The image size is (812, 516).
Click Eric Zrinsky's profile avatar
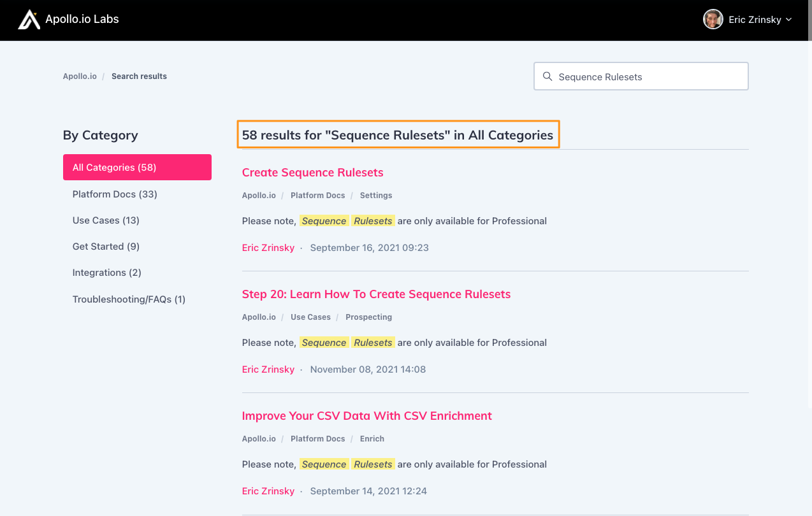tap(713, 19)
